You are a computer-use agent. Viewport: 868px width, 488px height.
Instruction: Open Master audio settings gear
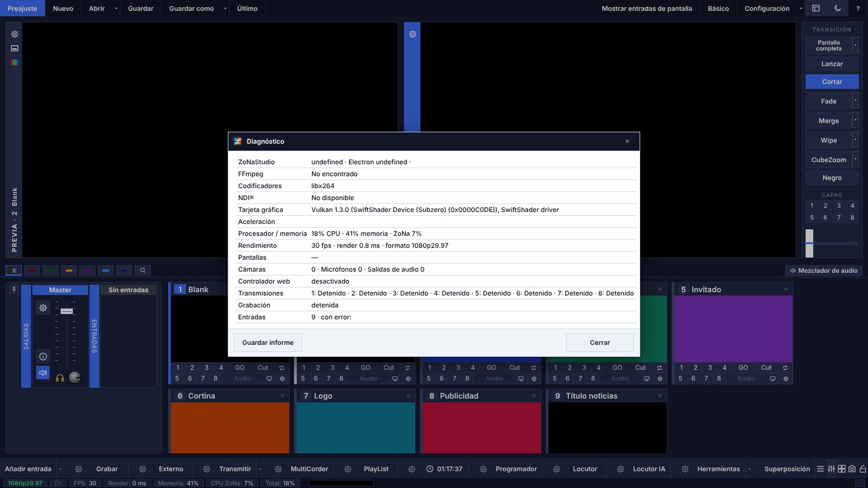pos(43,308)
